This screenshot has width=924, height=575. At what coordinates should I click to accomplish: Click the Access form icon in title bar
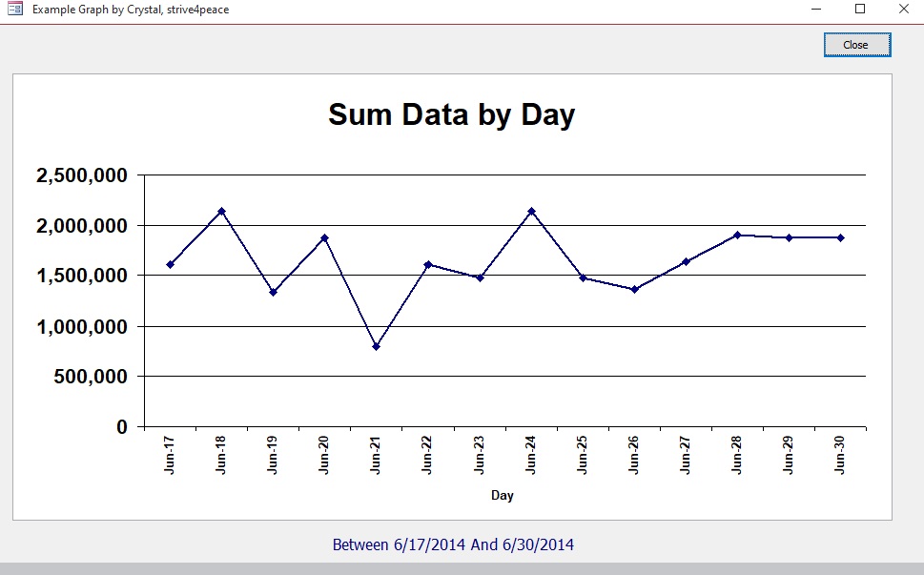[x=14, y=9]
